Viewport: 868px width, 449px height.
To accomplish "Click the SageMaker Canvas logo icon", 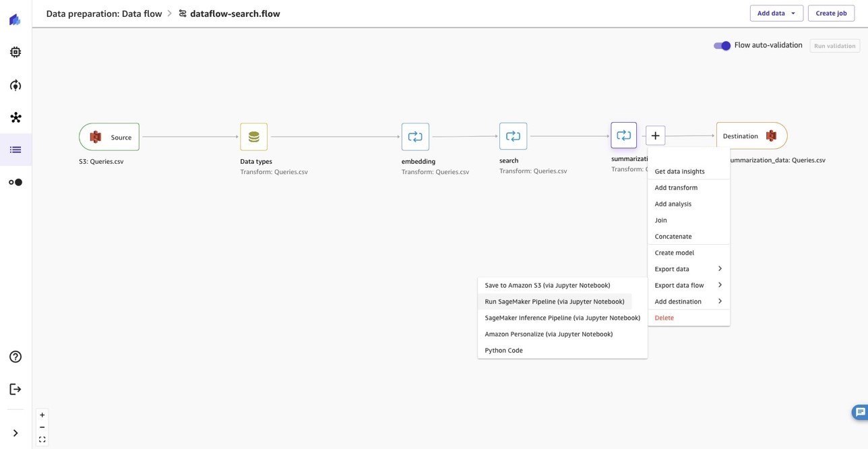I will [15, 20].
